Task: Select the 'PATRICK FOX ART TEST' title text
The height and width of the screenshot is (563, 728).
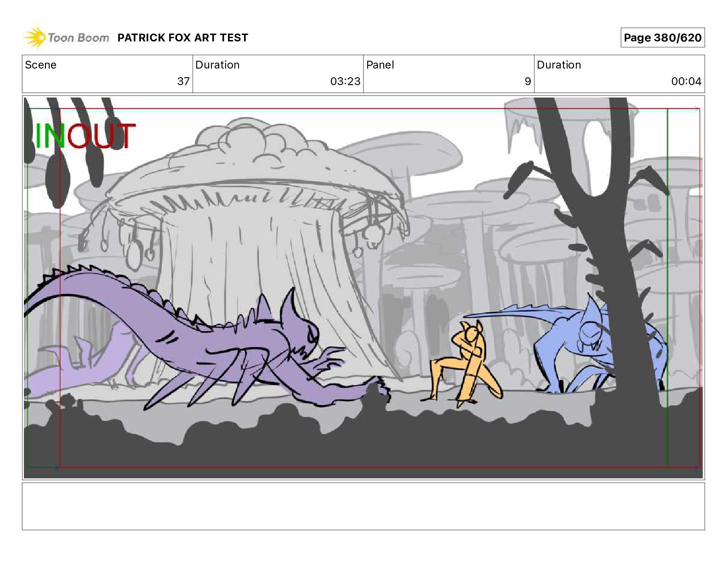Action: (x=183, y=38)
